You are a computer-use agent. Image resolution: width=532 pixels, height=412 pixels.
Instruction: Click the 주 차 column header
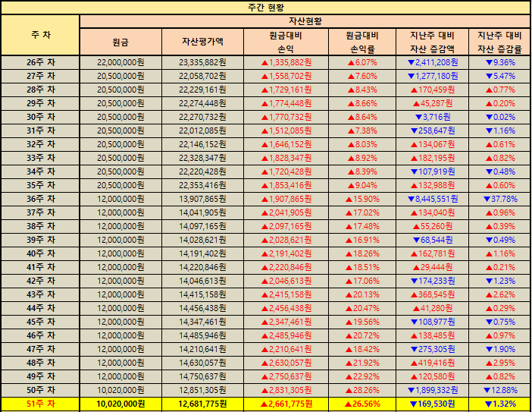tap(39, 35)
